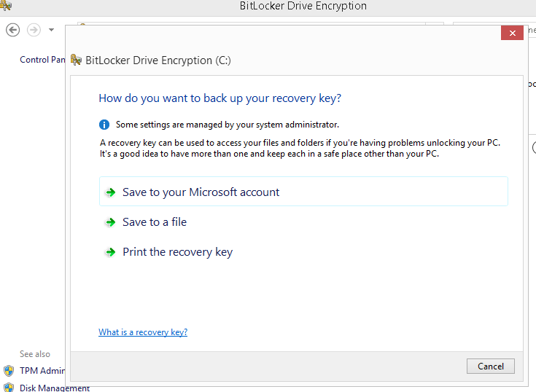Click the BitLocker Drive Encryption window title text
536x392 pixels.
click(303, 6)
